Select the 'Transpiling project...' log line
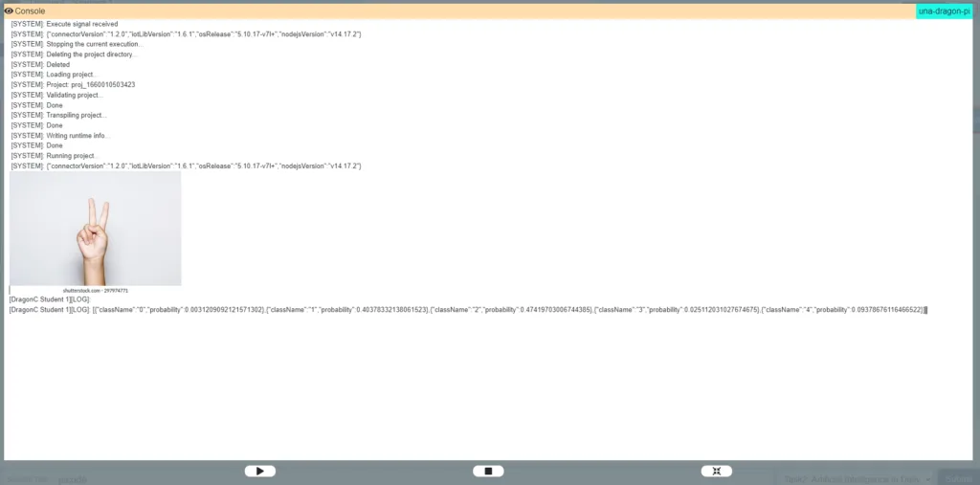Screen dimensions: 980x485 58,115
